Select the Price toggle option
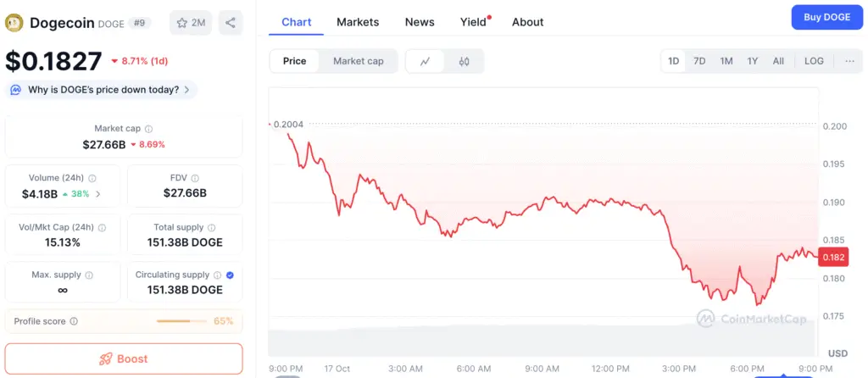 [x=295, y=61]
